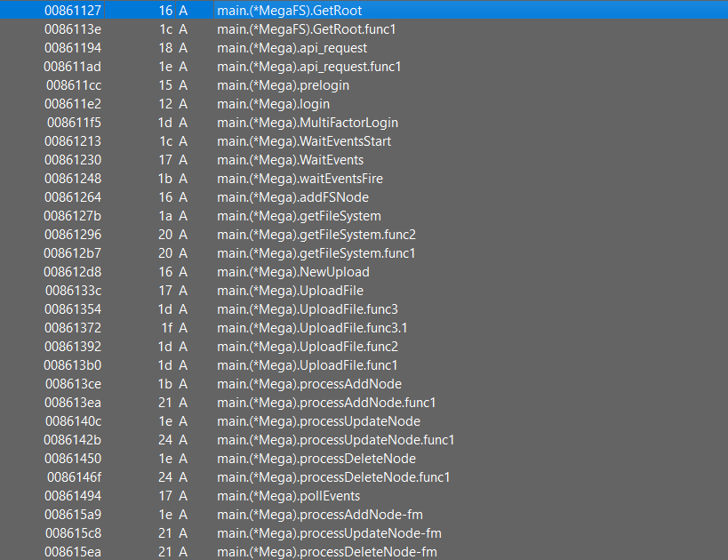The image size is (728, 560).
Task: Select address cell 008615c8
Action: tap(74, 533)
